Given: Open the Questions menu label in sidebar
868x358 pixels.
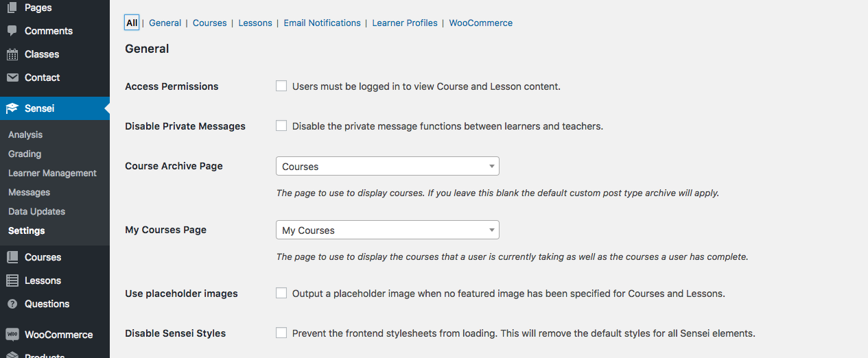Looking at the screenshot, I should coord(47,304).
